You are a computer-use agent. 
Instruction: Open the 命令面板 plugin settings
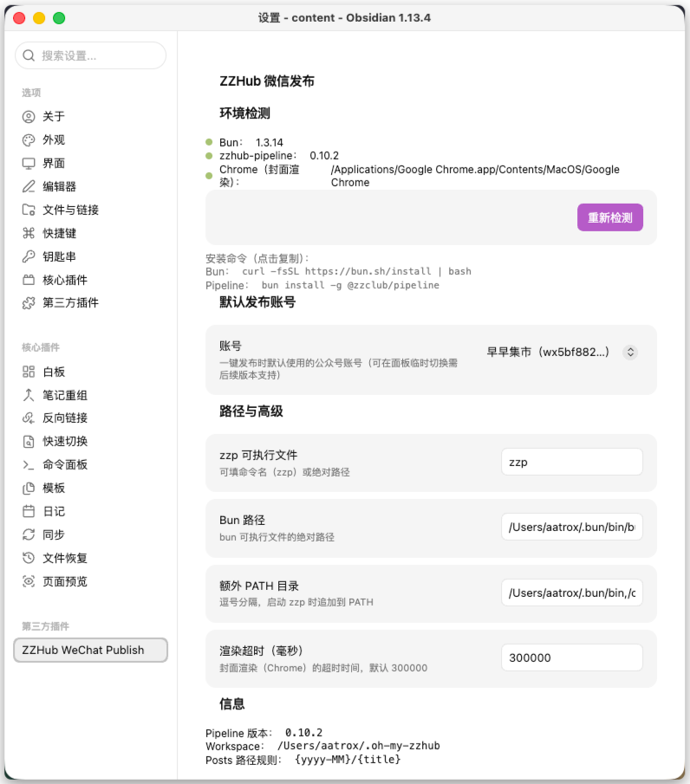click(90, 465)
